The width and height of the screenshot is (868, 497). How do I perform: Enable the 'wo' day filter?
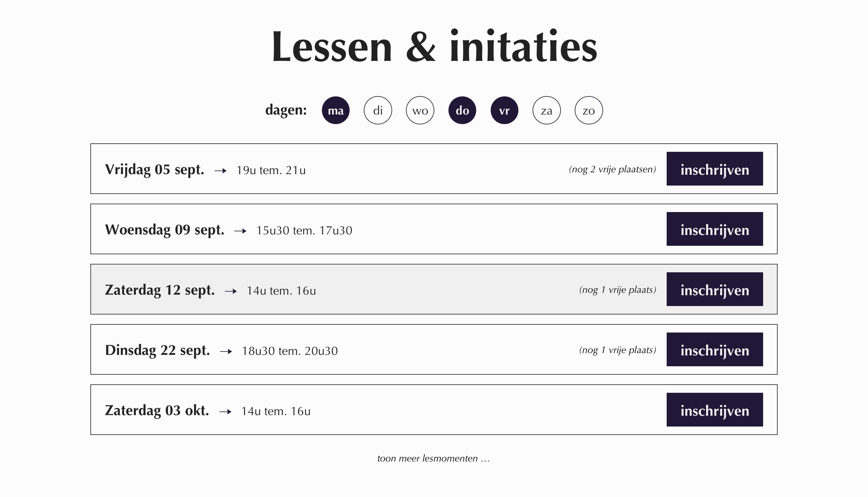click(x=420, y=110)
